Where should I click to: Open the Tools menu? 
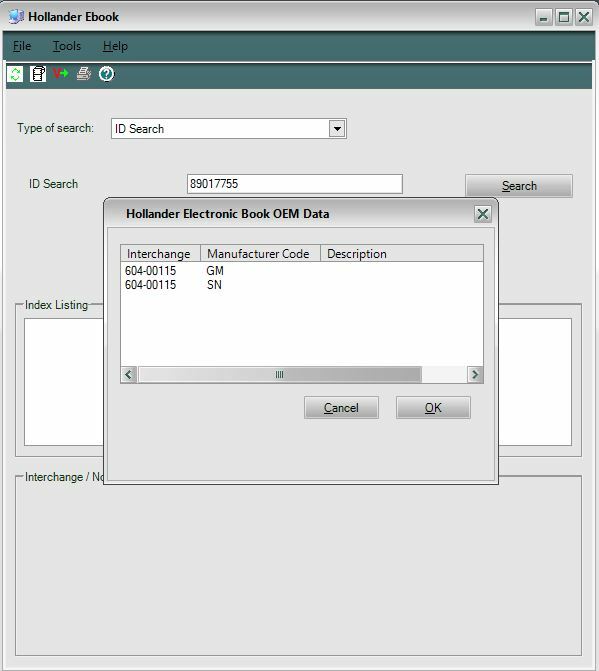(67, 46)
